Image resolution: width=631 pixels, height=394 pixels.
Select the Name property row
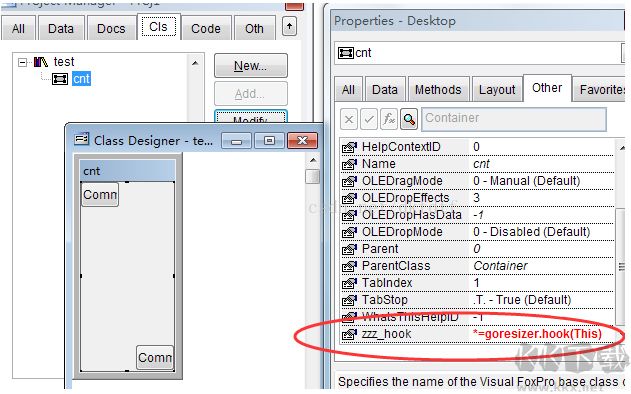(x=477, y=164)
